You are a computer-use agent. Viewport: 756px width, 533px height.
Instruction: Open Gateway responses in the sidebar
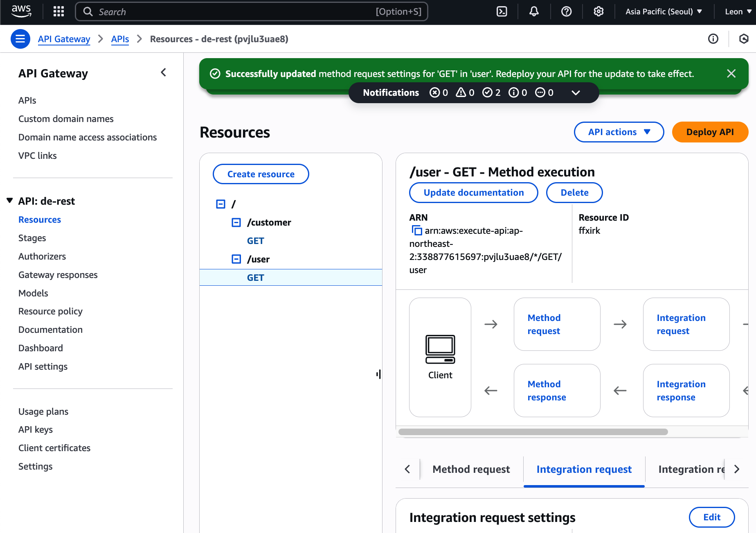coord(58,275)
